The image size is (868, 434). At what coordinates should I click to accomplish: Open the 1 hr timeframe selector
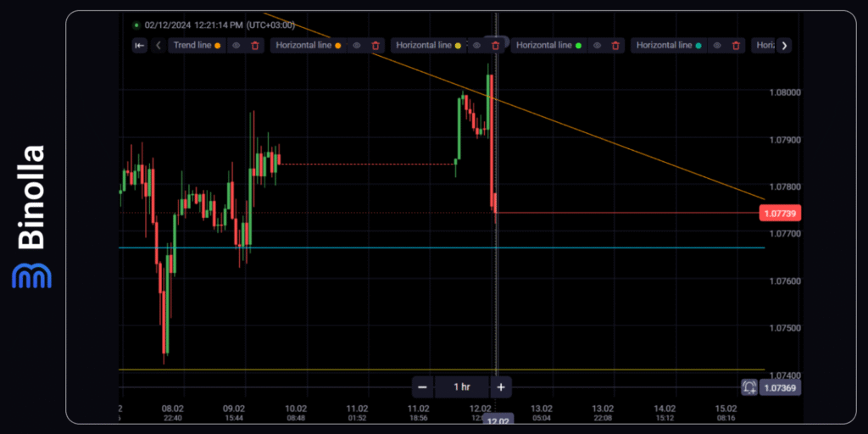tap(461, 387)
